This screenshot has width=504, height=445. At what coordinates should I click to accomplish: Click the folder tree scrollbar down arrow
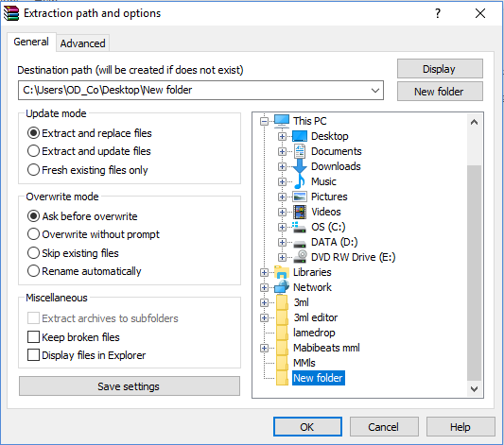click(474, 389)
